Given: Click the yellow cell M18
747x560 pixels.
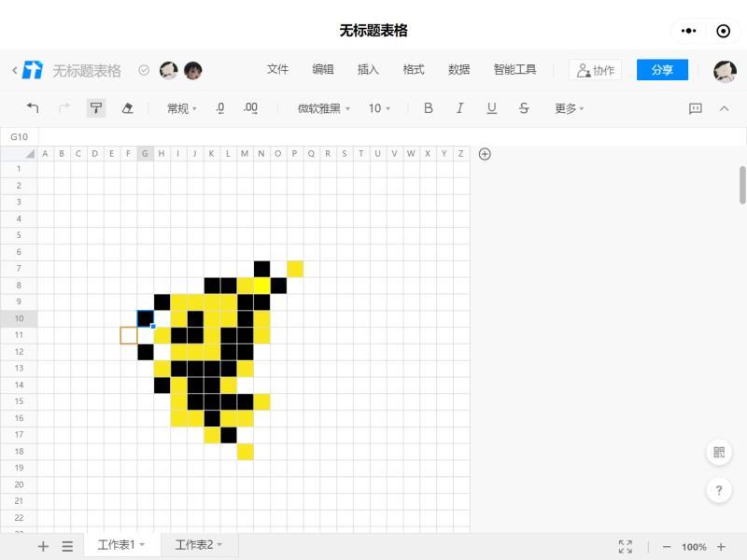Looking at the screenshot, I should [x=245, y=452].
